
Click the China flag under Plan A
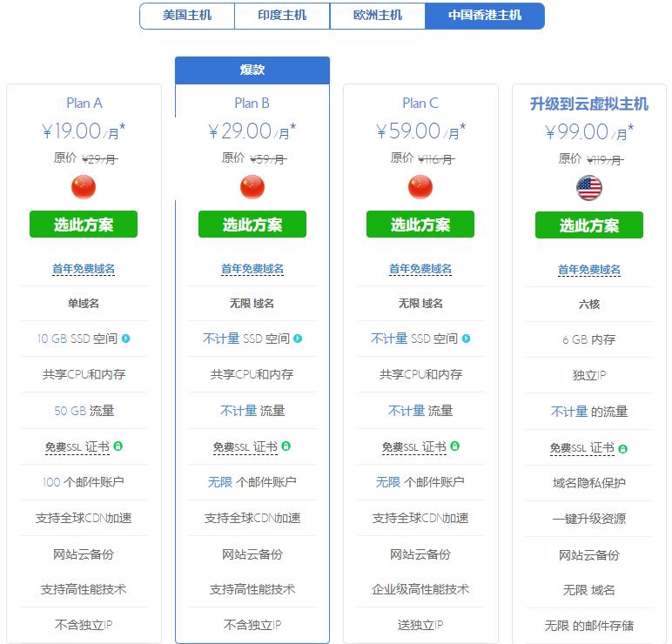(84, 187)
